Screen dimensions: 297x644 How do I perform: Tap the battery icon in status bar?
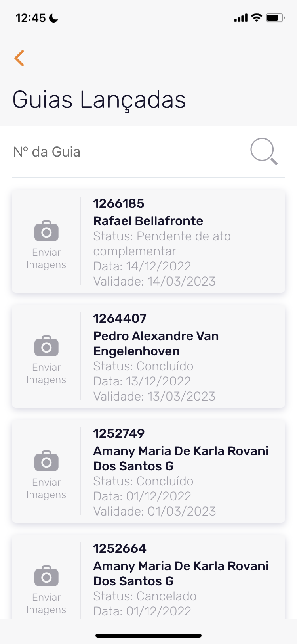[x=275, y=18]
